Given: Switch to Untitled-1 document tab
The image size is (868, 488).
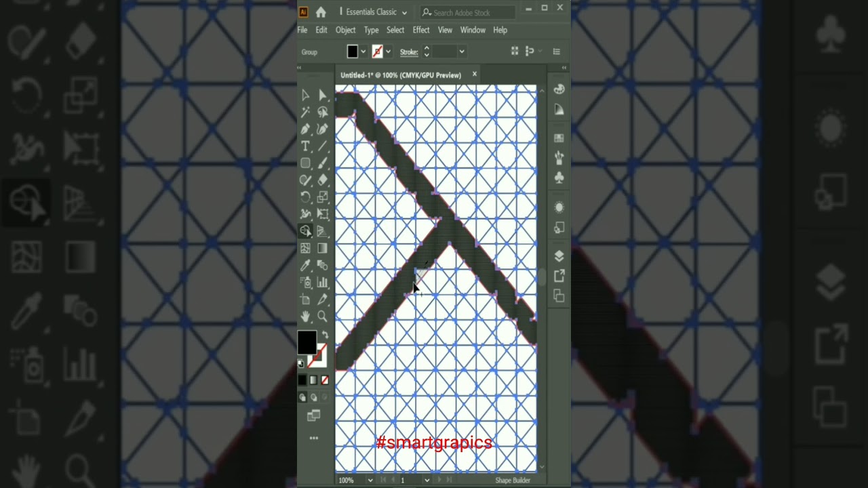Looking at the screenshot, I should coord(401,75).
